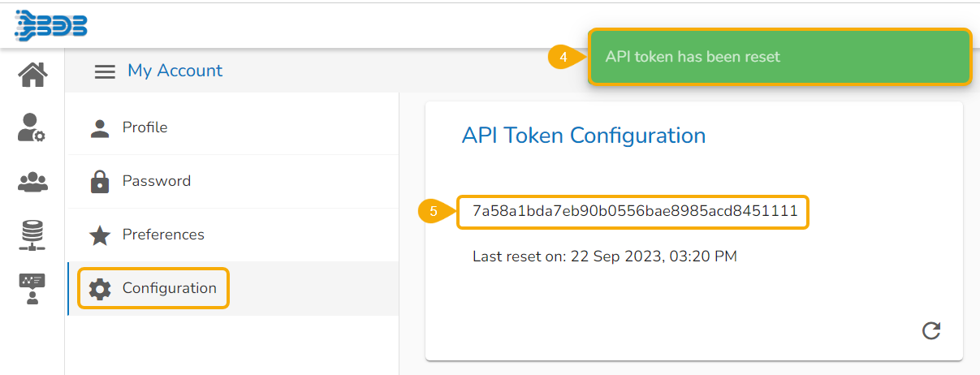Click the 'Last reset on' timestamp text
This screenshot has width=980, height=375.
pos(604,256)
